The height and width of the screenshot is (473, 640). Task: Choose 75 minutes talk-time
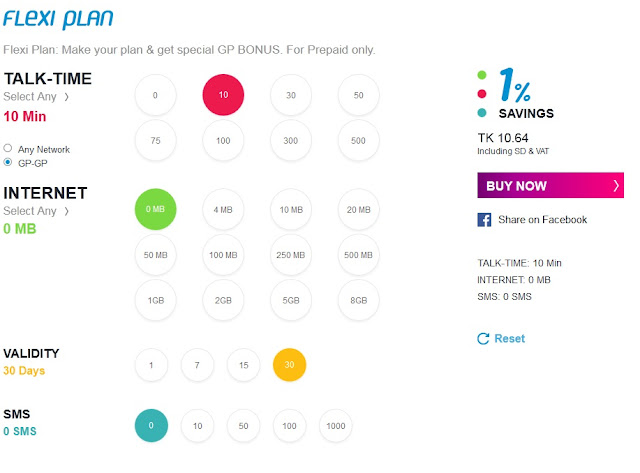[x=155, y=141]
